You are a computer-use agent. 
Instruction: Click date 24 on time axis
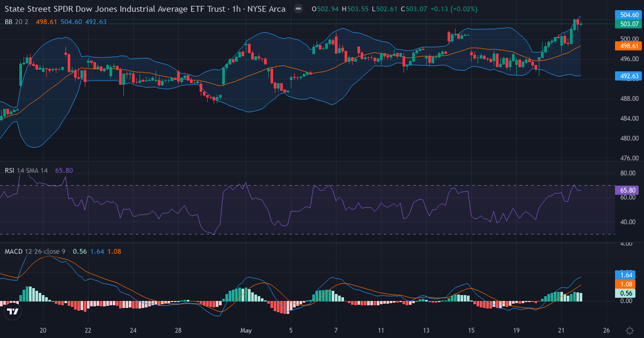[133, 330]
